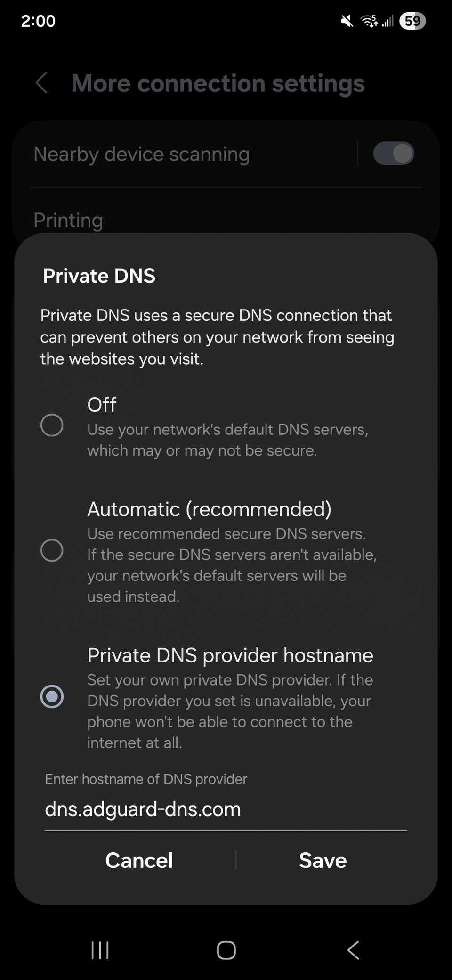
Task: Open recent apps from navigation bar
Action: (99, 950)
